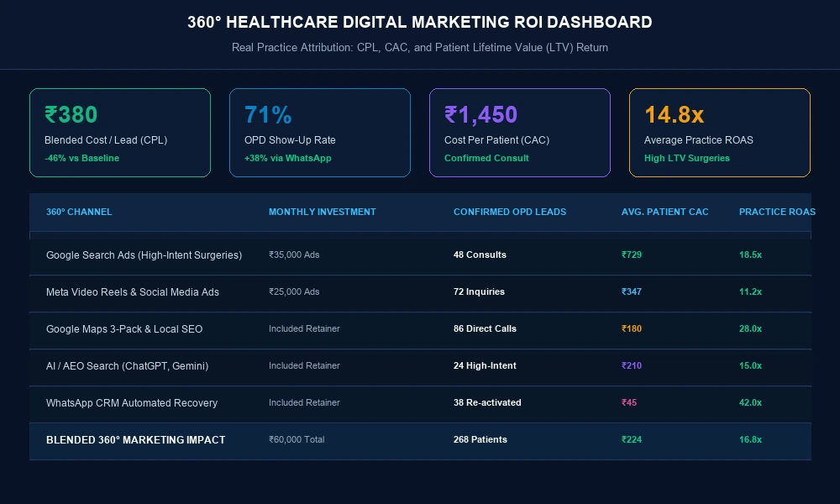This screenshot has width=840, height=504.
Task: Click 'Included Retainer' in the AI / AEO row
Action: 304,365
